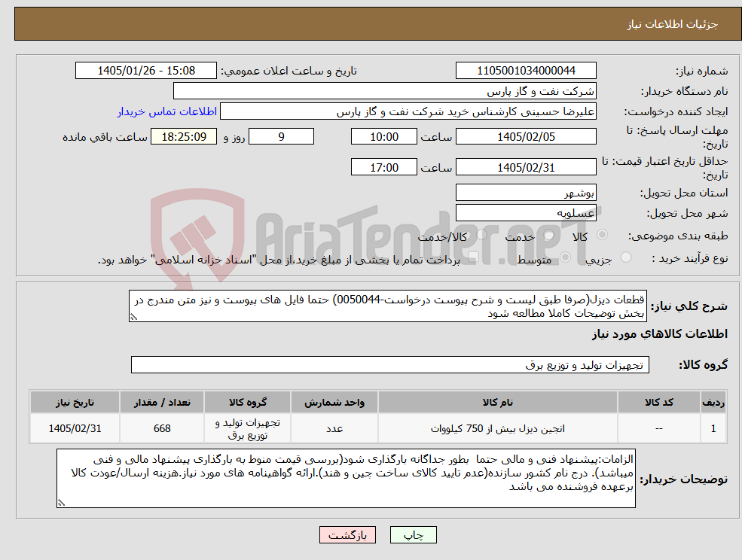
Task: Click the resize handle of buyer notes textarea
Action: click(60, 504)
